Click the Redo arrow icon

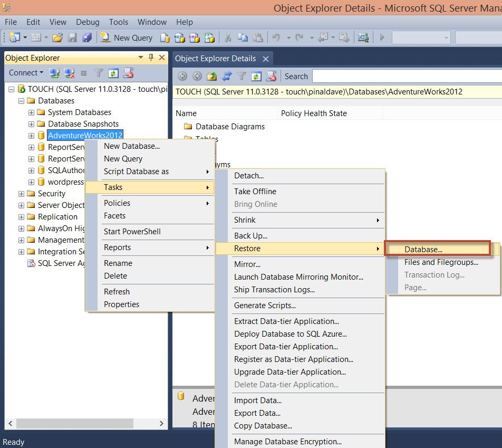300,38
